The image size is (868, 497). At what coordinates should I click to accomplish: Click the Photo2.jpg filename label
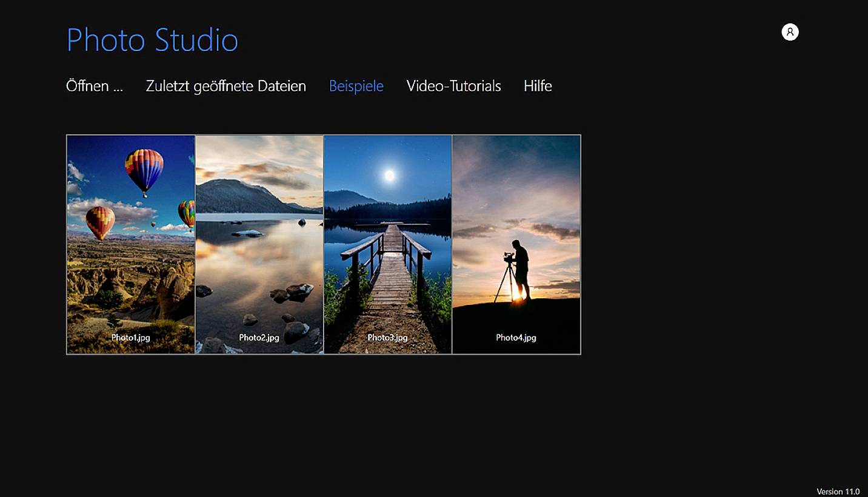point(259,338)
